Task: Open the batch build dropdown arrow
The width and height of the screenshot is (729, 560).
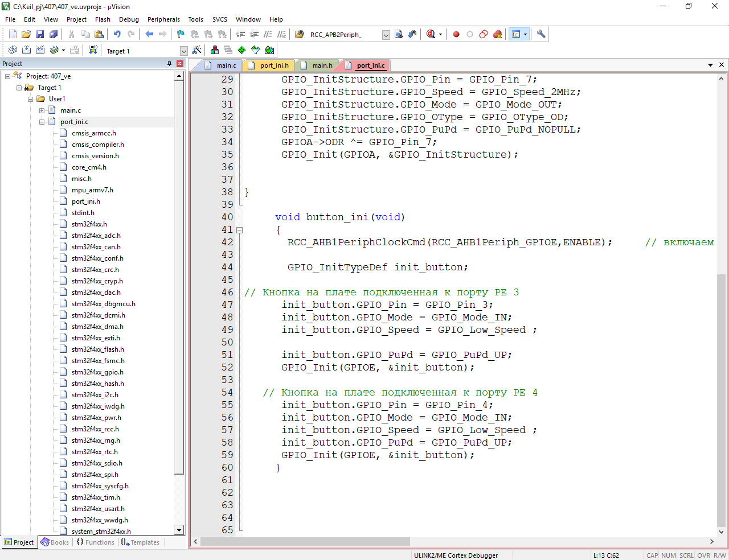Action: click(63, 51)
